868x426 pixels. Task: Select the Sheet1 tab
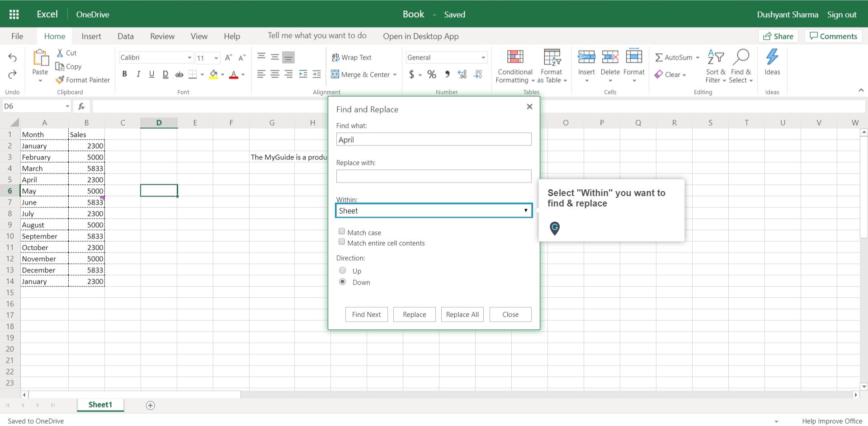(x=100, y=405)
